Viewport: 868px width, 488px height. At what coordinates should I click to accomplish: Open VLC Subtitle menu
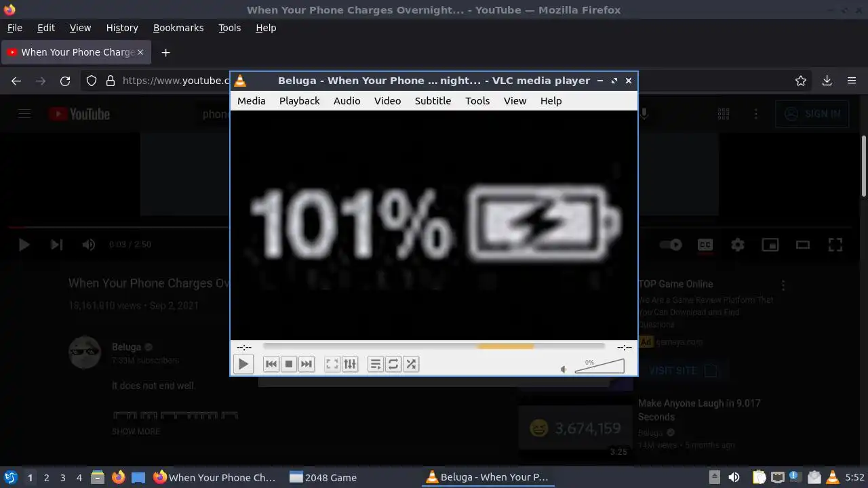pyautogui.click(x=433, y=100)
